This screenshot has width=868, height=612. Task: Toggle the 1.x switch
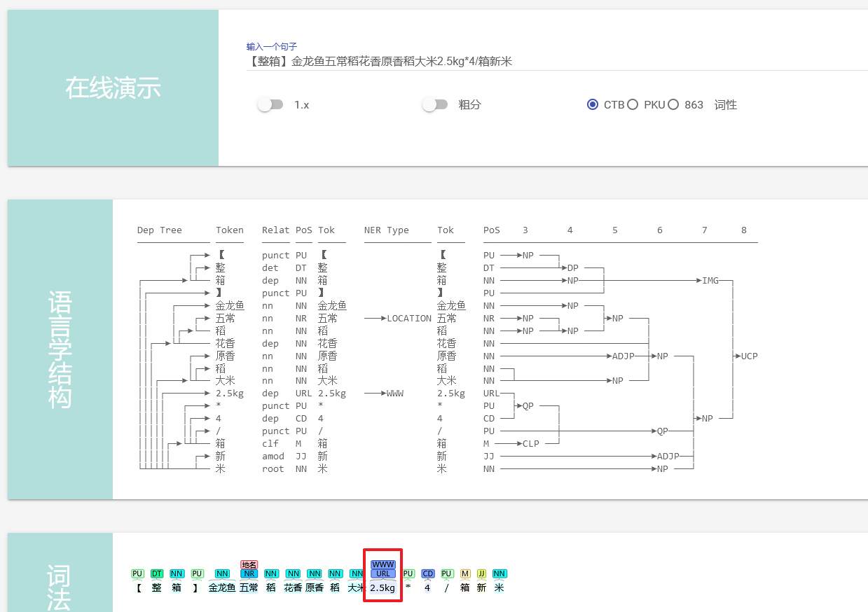click(x=271, y=104)
